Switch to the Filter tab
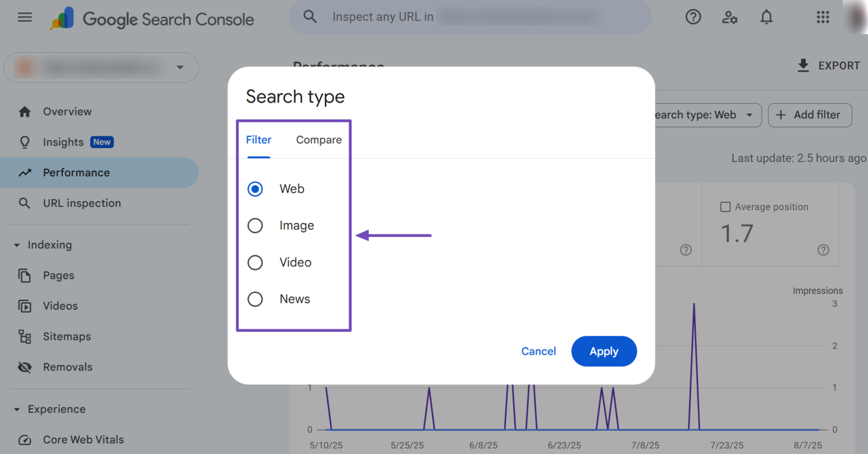Image resolution: width=868 pixels, height=454 pixels. (x=259, y=140)
